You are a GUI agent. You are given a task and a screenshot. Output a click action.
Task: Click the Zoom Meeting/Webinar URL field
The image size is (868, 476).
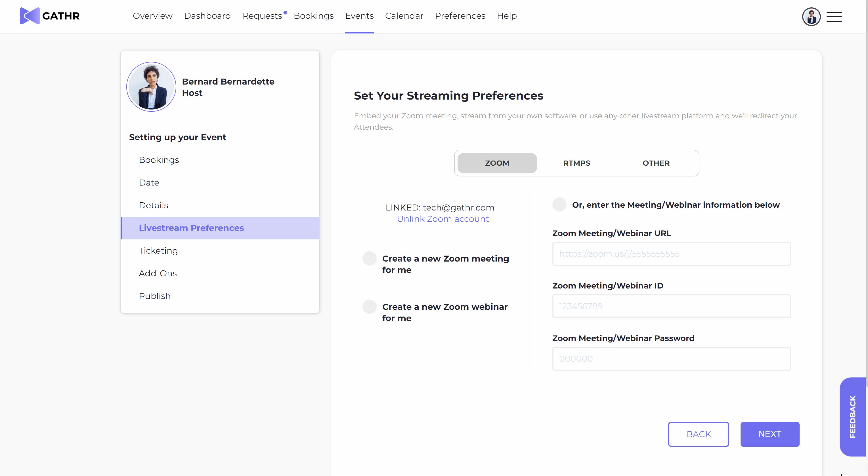[x=671, y=254]
